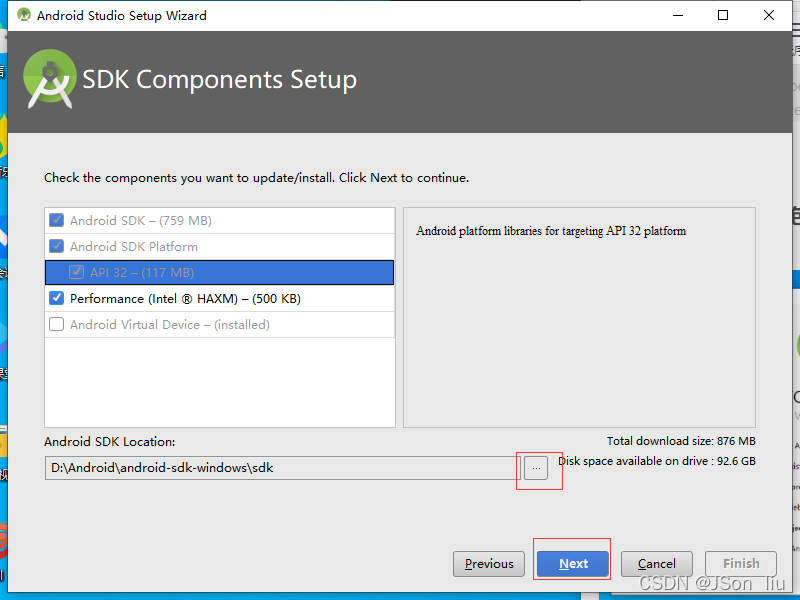800x600 pixels.
Task: Select the 'Android SDK Platform' row text
Action: pyautogui.click(x=134, y=246)
